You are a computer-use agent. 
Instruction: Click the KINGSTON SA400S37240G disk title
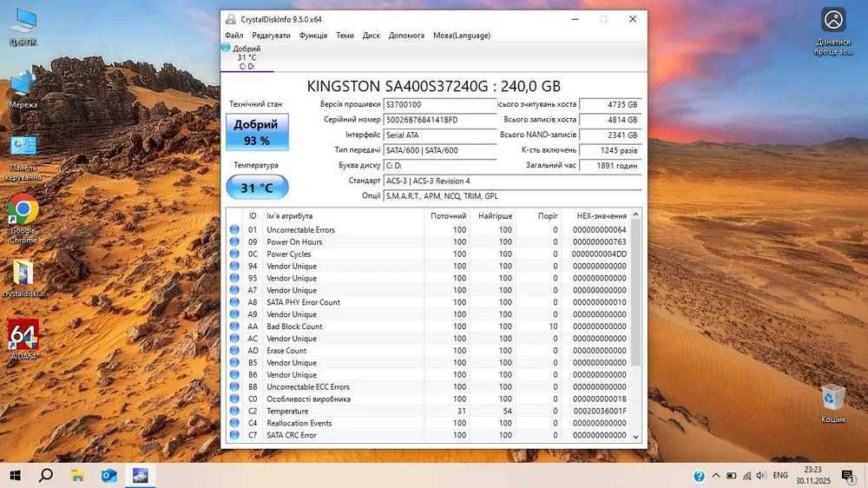point(433,86)
